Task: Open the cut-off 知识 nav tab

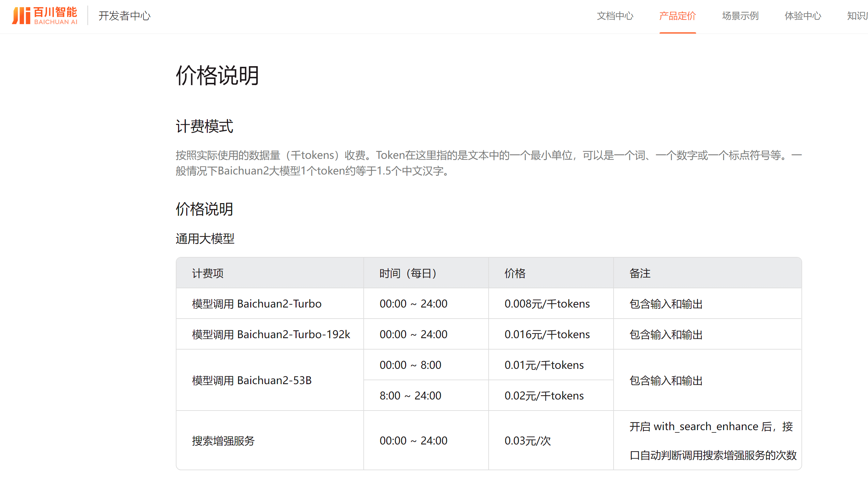Action: (857, 16)
